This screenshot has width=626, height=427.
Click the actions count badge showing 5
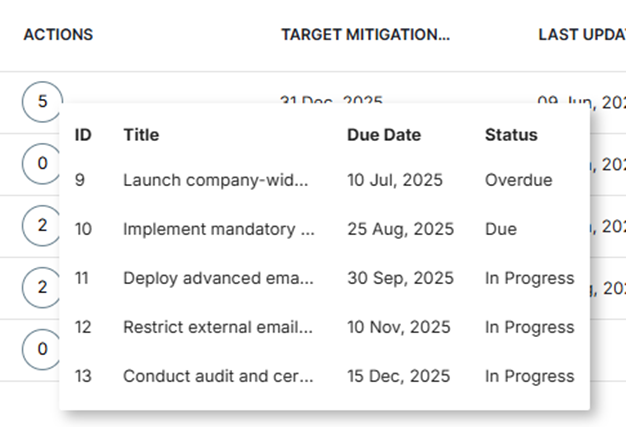[42, 101]
